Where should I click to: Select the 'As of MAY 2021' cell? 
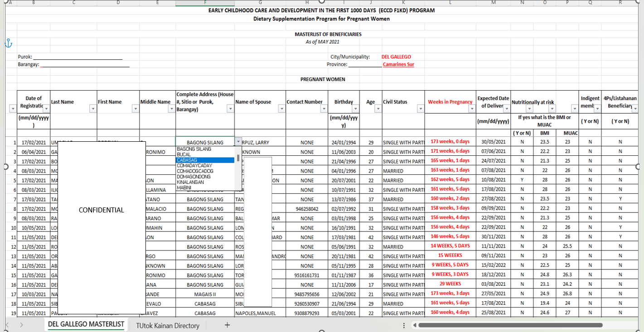[x=322, y=42]
